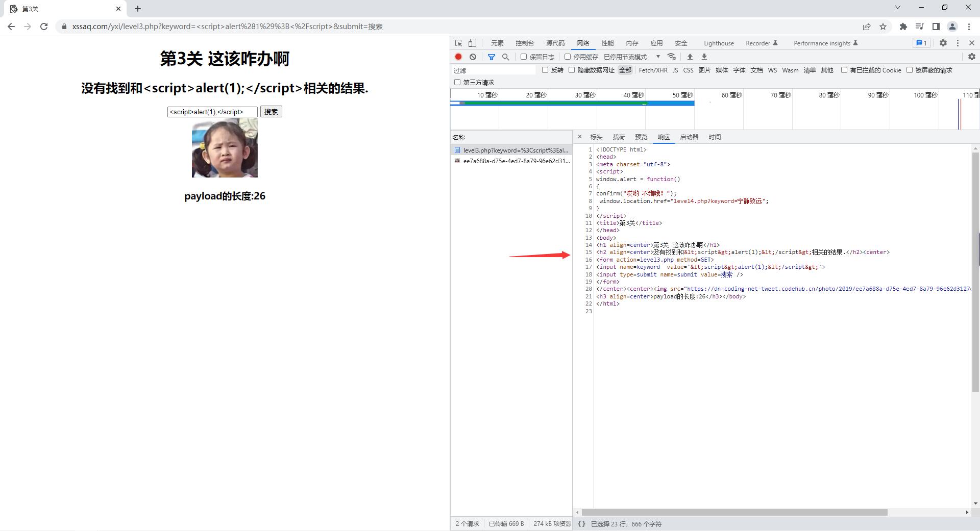Switch to the 控制台 panel tab
This screenshot has width=980, height=531.
[x=525, y=43]
